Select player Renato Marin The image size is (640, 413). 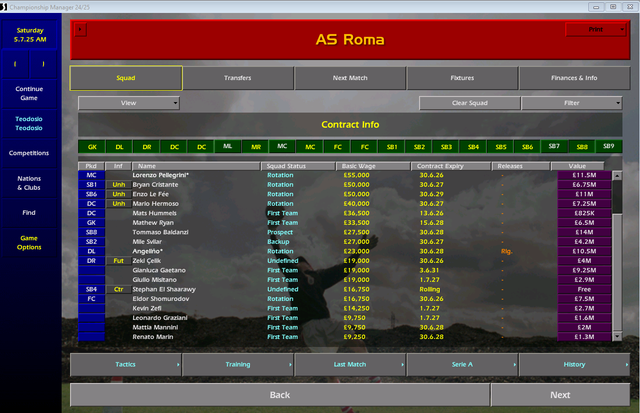click(x=153, y=337)
